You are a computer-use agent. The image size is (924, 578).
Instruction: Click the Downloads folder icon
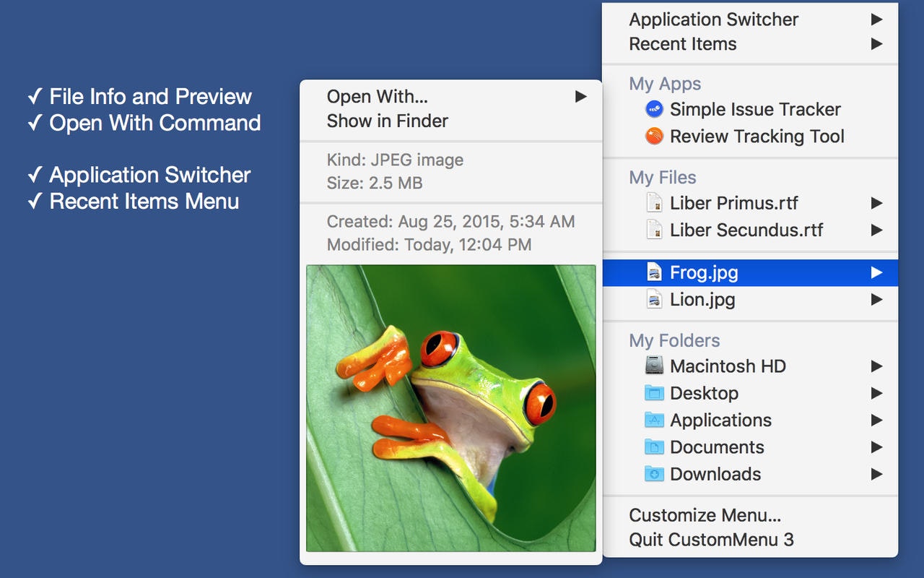[x=654, y=474]
